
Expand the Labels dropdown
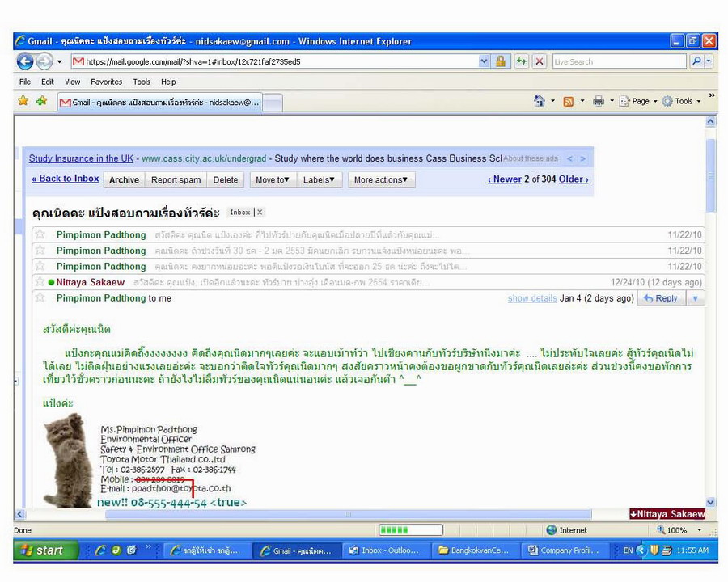click(318, 180)
